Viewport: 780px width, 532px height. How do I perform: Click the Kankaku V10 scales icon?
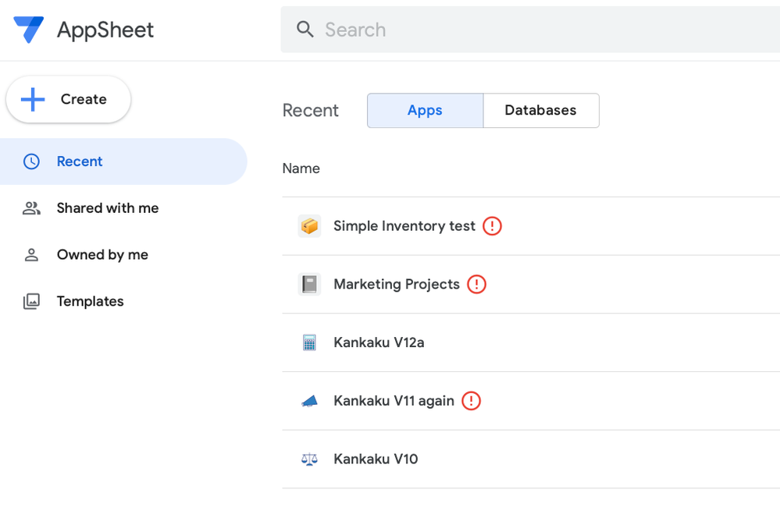(309, 459)
